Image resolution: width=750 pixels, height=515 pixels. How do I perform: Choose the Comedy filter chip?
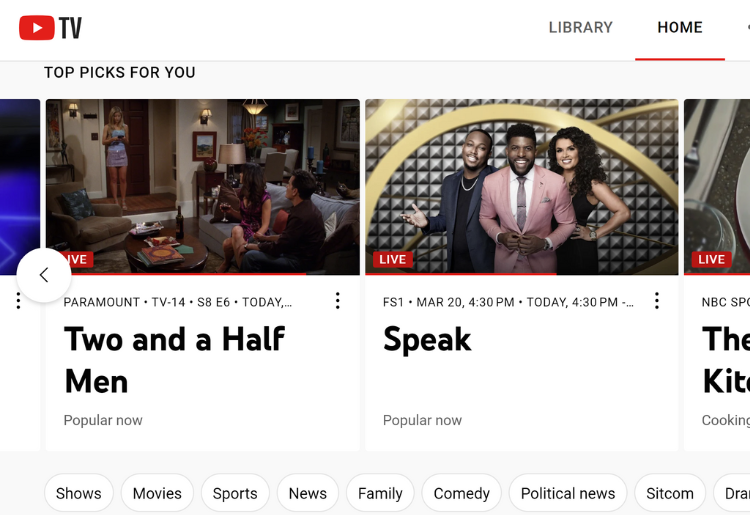tap(462, 493)
